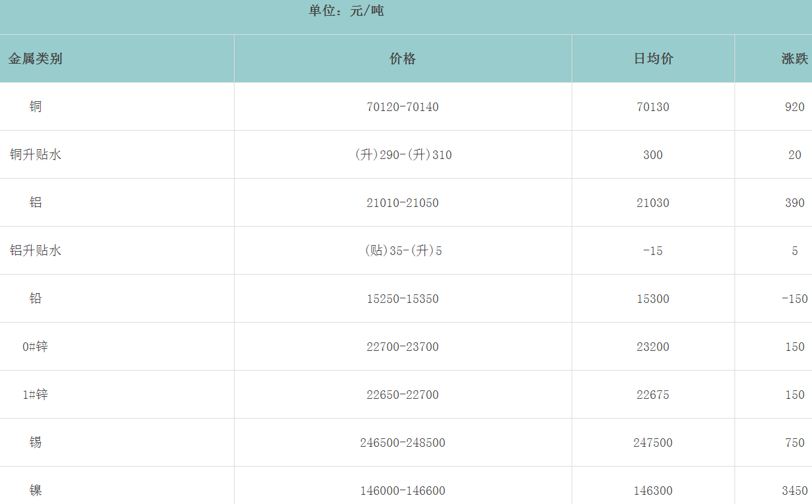Select the 铜 metal name cell
Image resolution: width=812 pixels, height=504 pixels.
tap(35, 106)
